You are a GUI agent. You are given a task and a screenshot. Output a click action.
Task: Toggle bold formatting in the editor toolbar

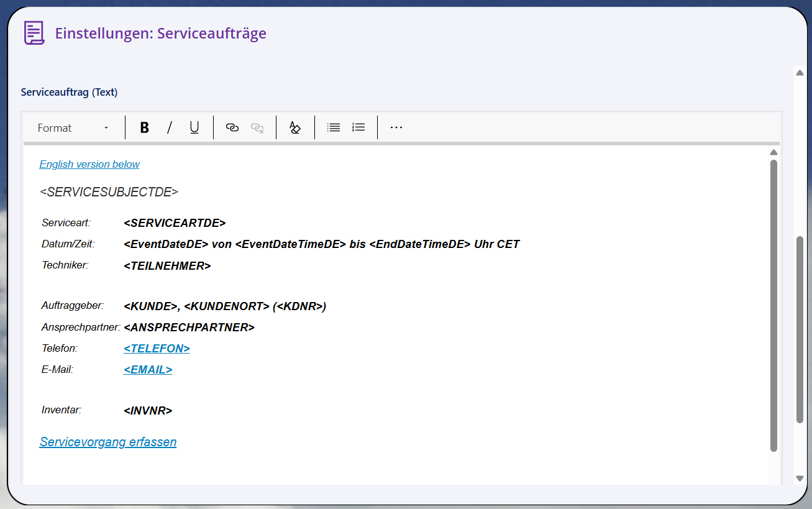pos(145,128)
